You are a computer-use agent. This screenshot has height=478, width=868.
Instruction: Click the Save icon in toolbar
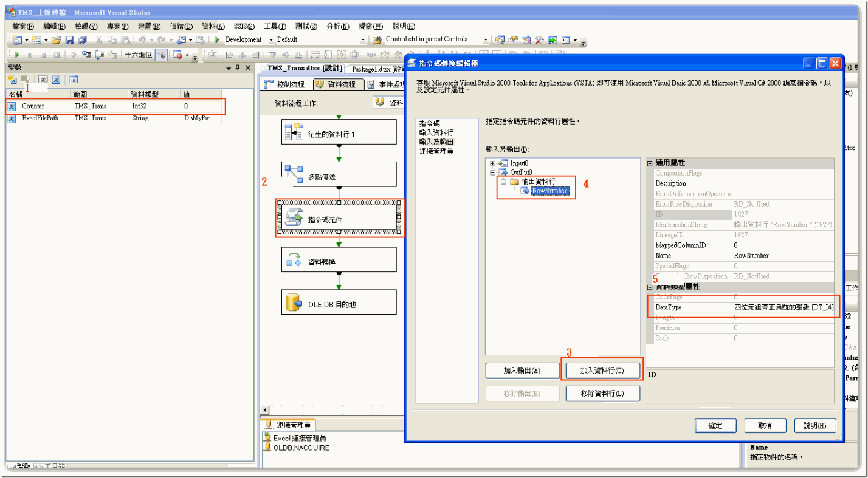pyautogui.click(x=69, y=40)
